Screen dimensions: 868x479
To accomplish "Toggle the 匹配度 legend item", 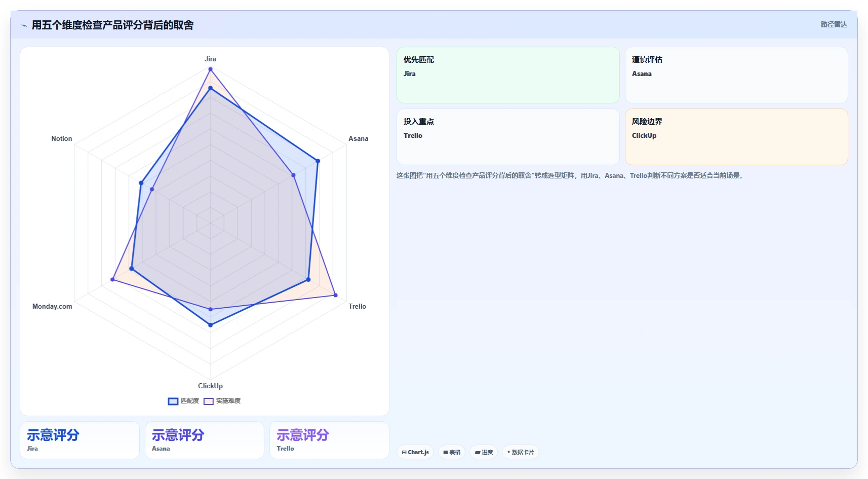I will pyautogui.click(x=183, y=401).
